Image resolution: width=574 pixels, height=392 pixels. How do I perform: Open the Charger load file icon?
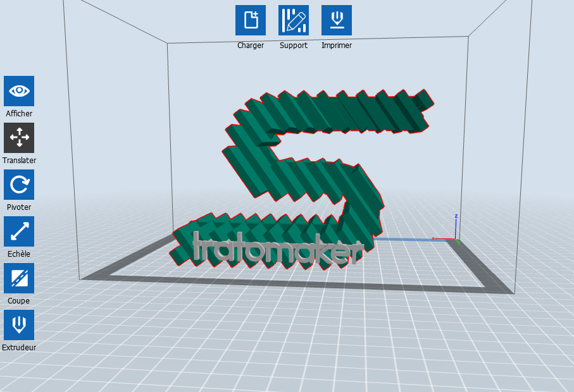(x=251, y=20)
